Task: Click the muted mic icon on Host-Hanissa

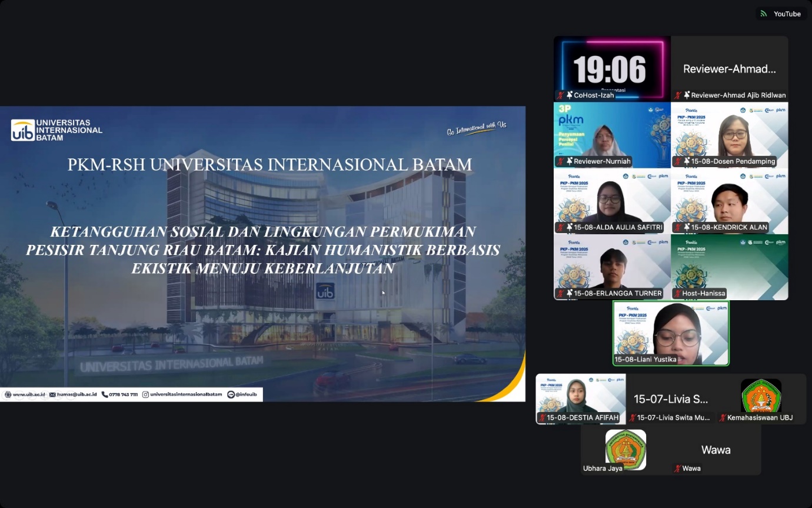Action: [678, 293]
